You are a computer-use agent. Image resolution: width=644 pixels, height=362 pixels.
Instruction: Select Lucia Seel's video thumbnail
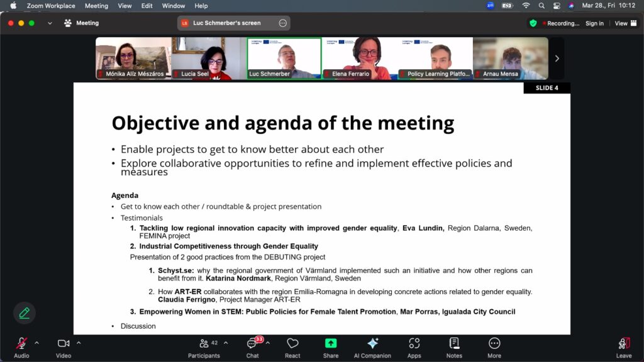209,58
